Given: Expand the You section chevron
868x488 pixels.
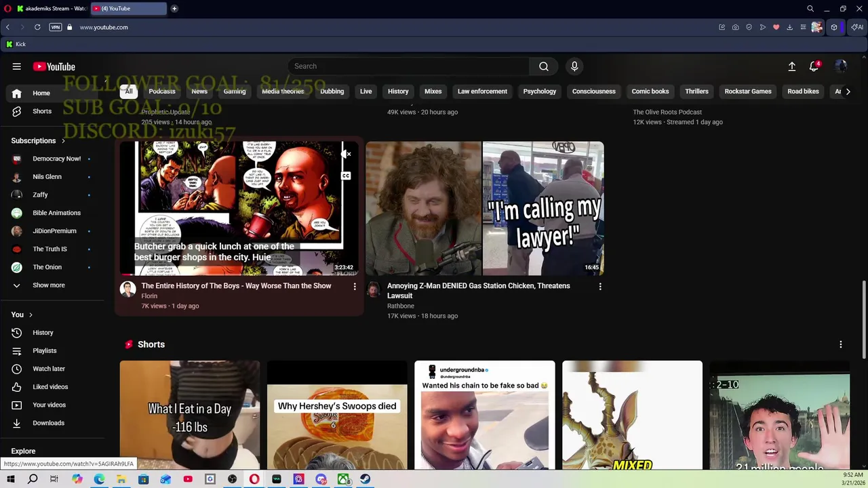Looking at the screenshot, I should coord(31,314).
